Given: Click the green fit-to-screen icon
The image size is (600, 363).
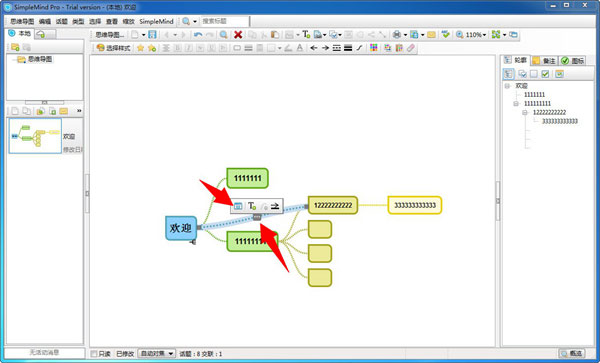Looking at the screenshot, I should point(496,35).
